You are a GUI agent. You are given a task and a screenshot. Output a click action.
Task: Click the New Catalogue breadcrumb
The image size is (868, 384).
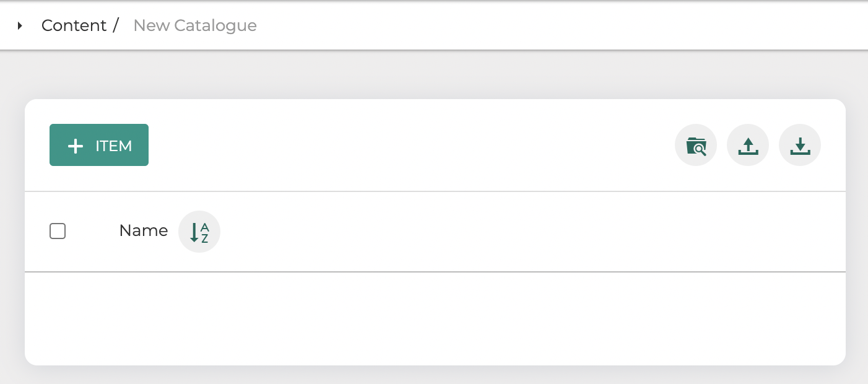(x=195, y=25)
